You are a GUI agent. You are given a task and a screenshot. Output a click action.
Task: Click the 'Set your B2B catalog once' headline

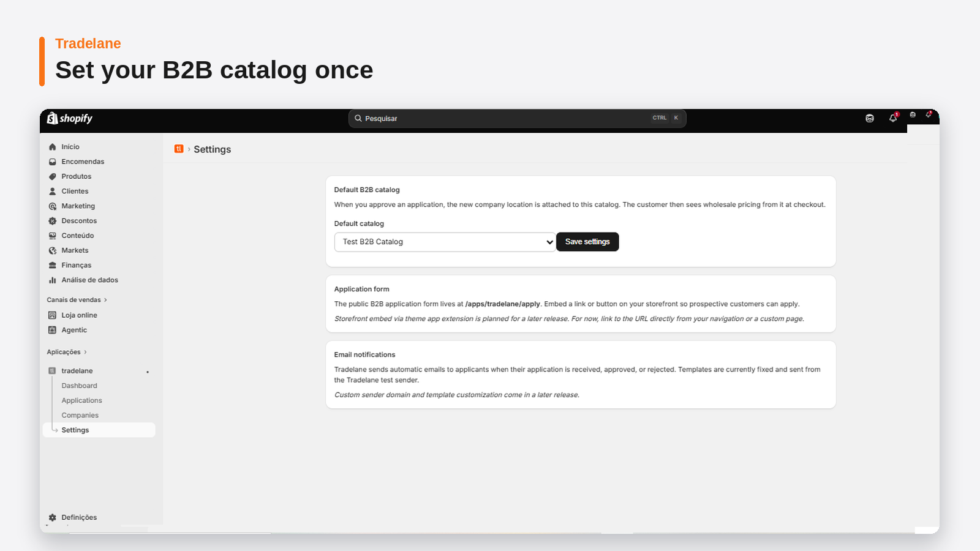point(214,70)
